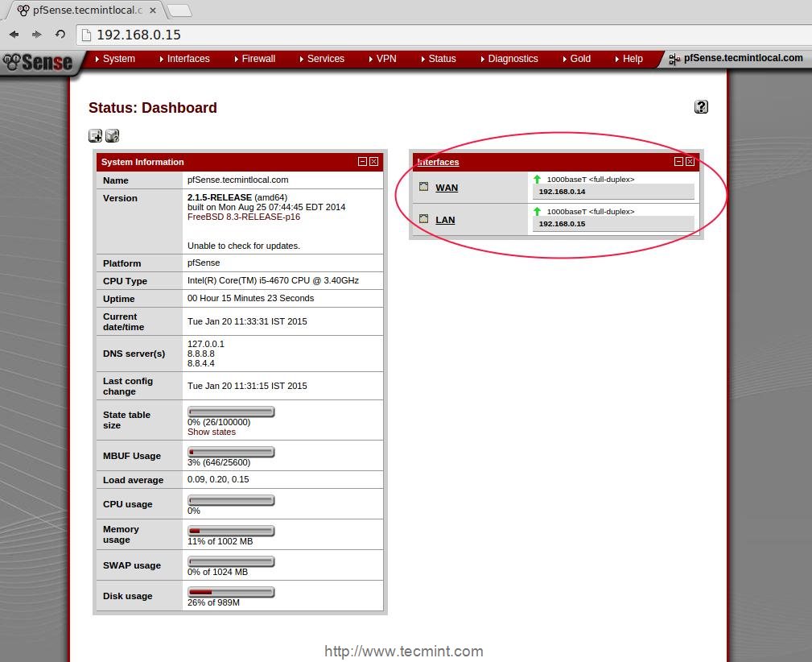Click the MBUF Usage progress bar
The width and height of the screenshot is (812, 662).
tap(231, 452)
